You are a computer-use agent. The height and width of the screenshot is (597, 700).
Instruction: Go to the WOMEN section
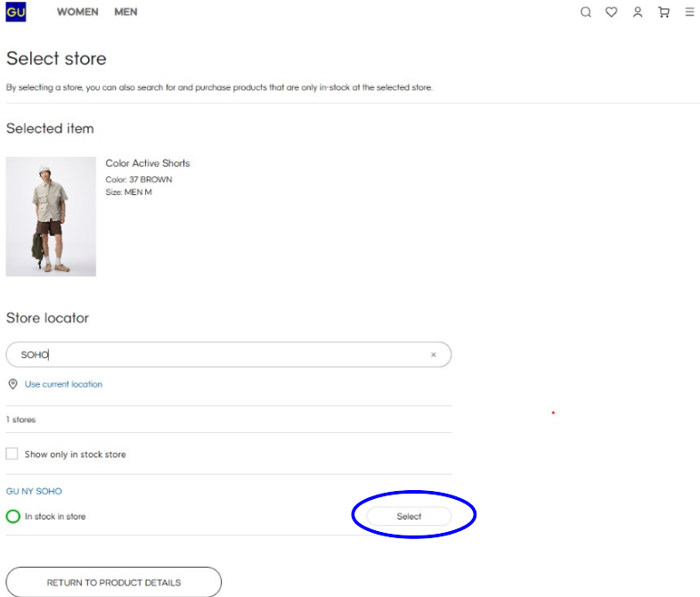coord(77,12)
